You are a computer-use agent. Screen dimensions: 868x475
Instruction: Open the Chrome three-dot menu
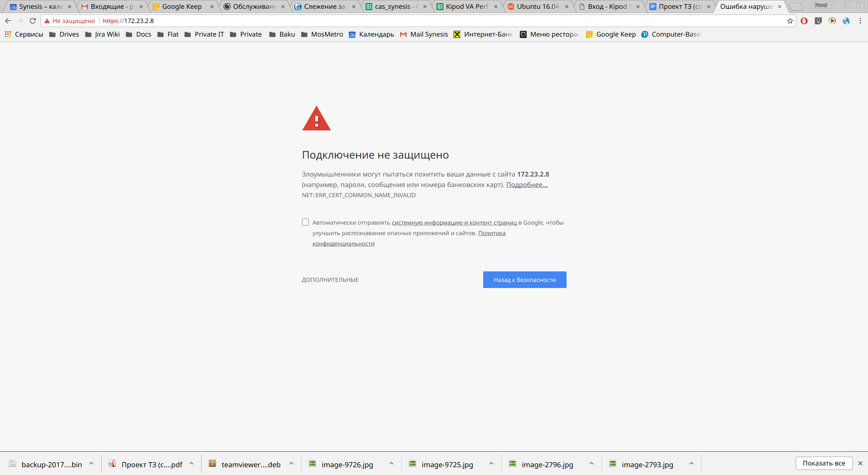(860, 21)
